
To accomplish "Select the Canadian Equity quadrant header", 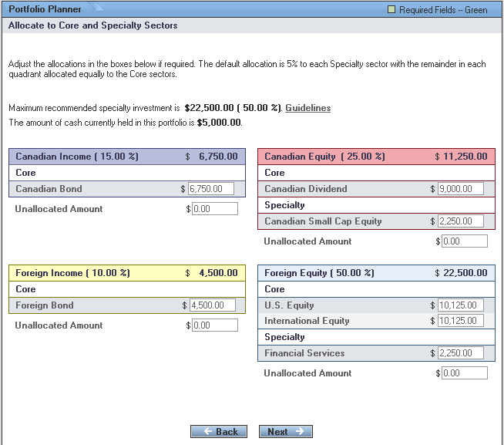I will [x=376, y=157].
